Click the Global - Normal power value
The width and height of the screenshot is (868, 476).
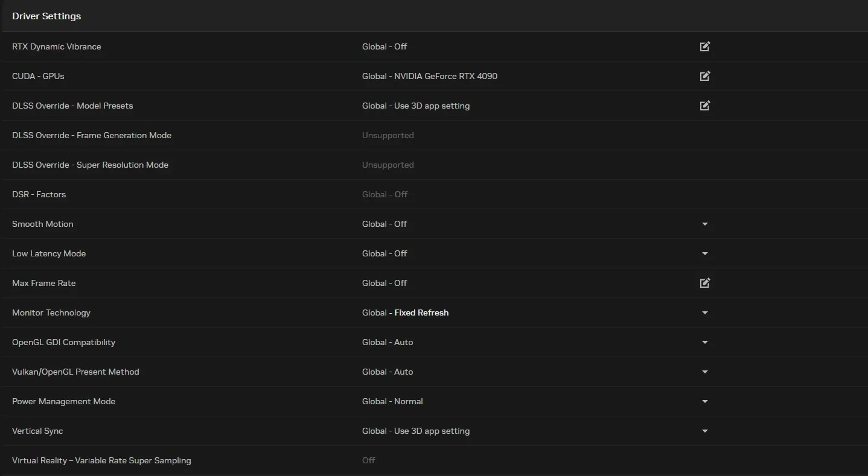tap(392, 401)
